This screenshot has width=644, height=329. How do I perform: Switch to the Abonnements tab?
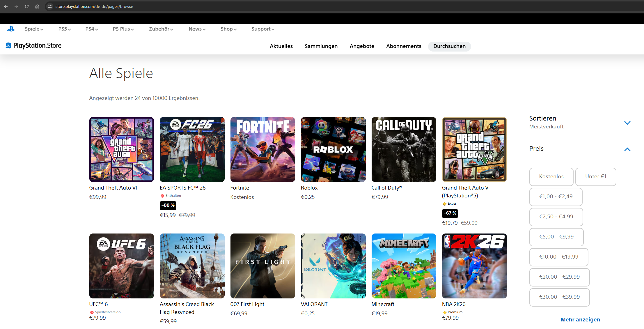click(x=404, y=46)
